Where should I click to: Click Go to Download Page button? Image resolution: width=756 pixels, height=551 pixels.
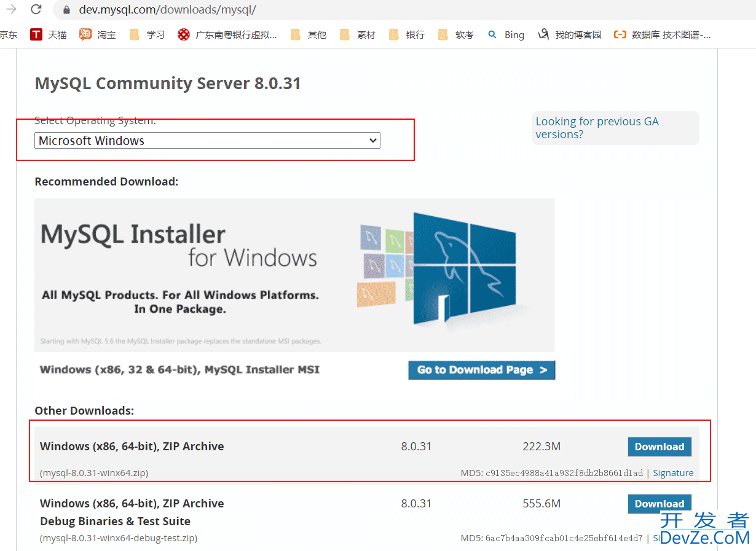click(482, 370)
